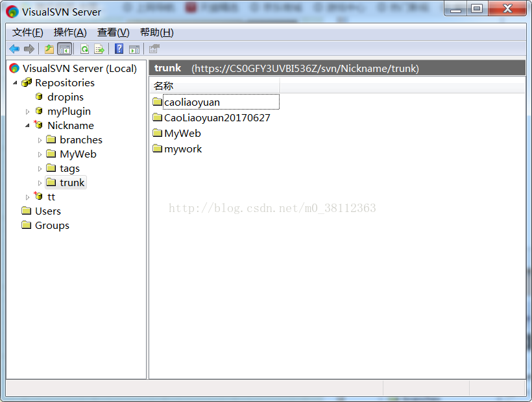Select the tags folder in the tree

pos(69,169)
